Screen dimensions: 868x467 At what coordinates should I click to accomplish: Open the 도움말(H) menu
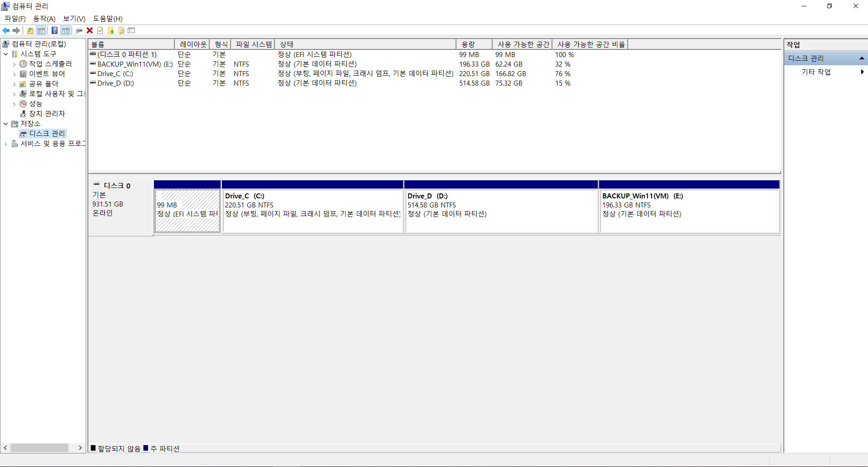(108, 19)
